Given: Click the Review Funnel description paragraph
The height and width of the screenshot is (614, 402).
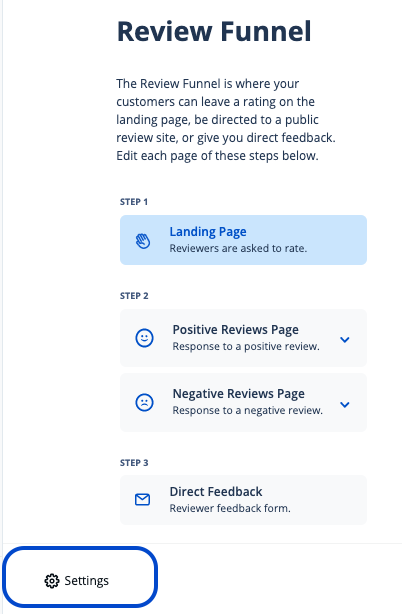Looking at the screenshot, I should [x=226, y=119].
